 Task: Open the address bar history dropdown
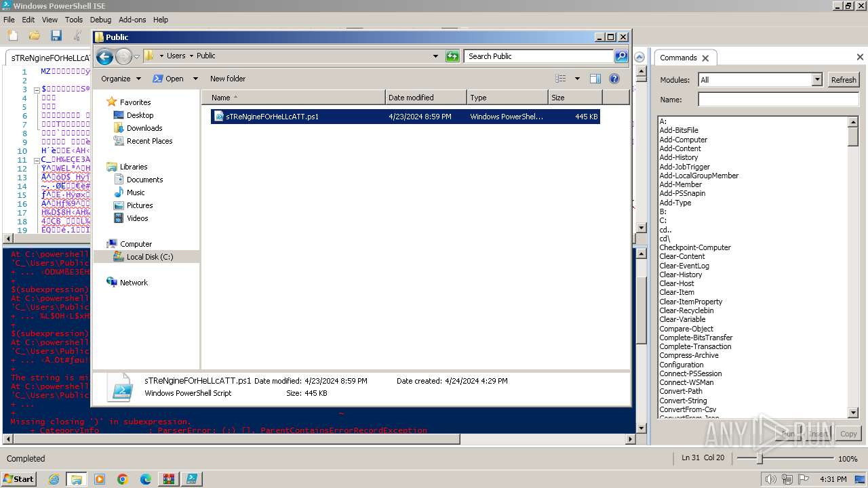click(x=435, y=56)
